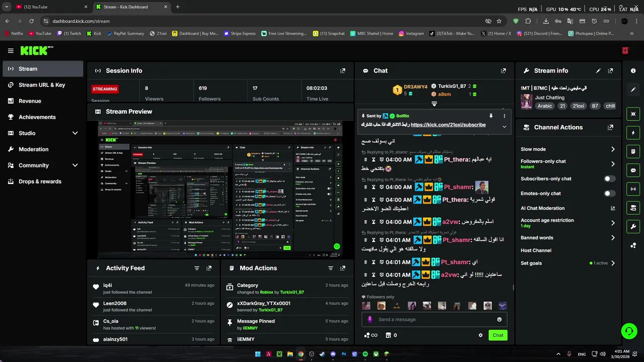The height and width of the screenshot is (362, 644).
Task: Click the info icon in right rail
Action: tap(633, 71)
